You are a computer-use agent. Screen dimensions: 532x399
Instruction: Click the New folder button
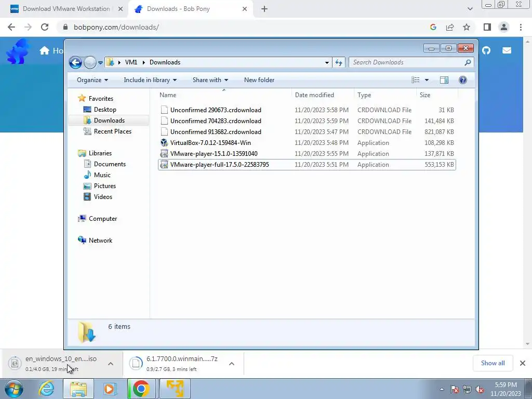259,80
